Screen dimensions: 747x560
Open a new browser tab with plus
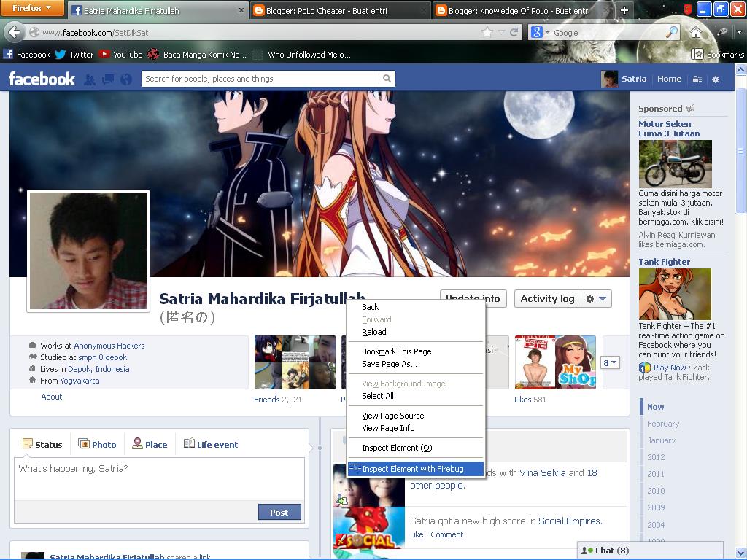point(624,10)
